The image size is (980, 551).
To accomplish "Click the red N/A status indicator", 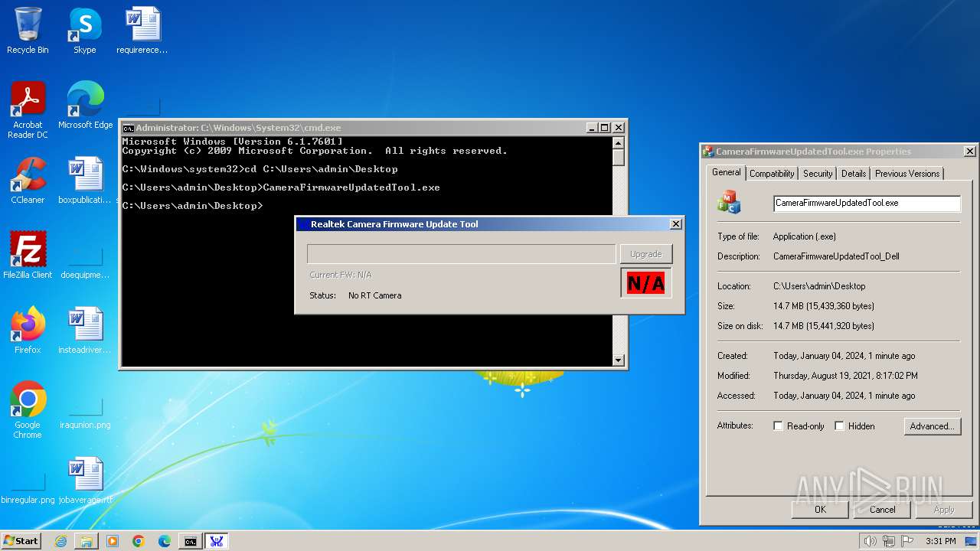I will click(645, 283).
